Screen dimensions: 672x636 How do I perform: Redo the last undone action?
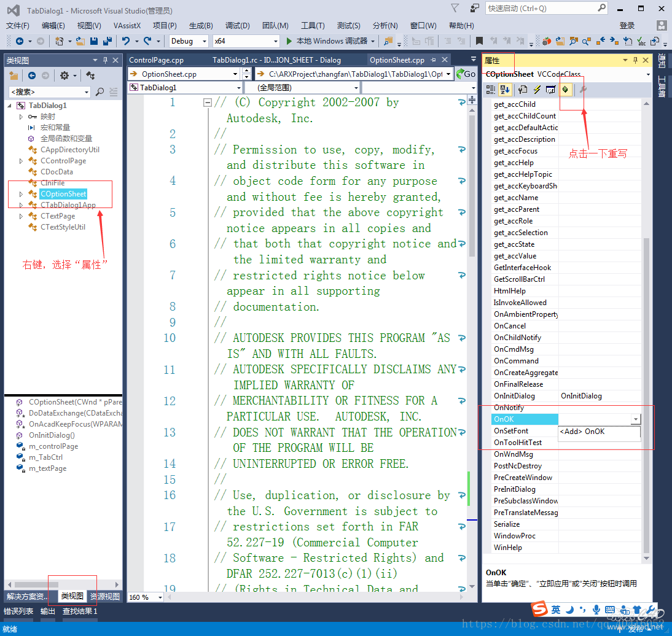click(147, 41)
